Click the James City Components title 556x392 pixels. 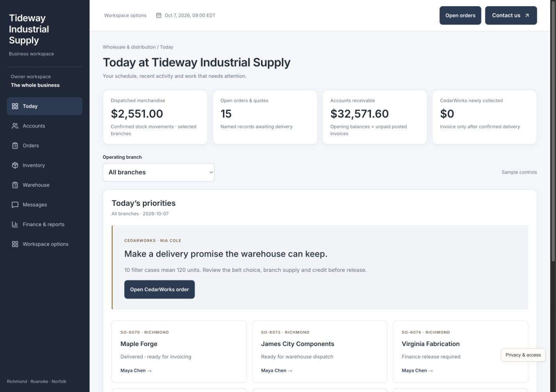click(298, 344)
